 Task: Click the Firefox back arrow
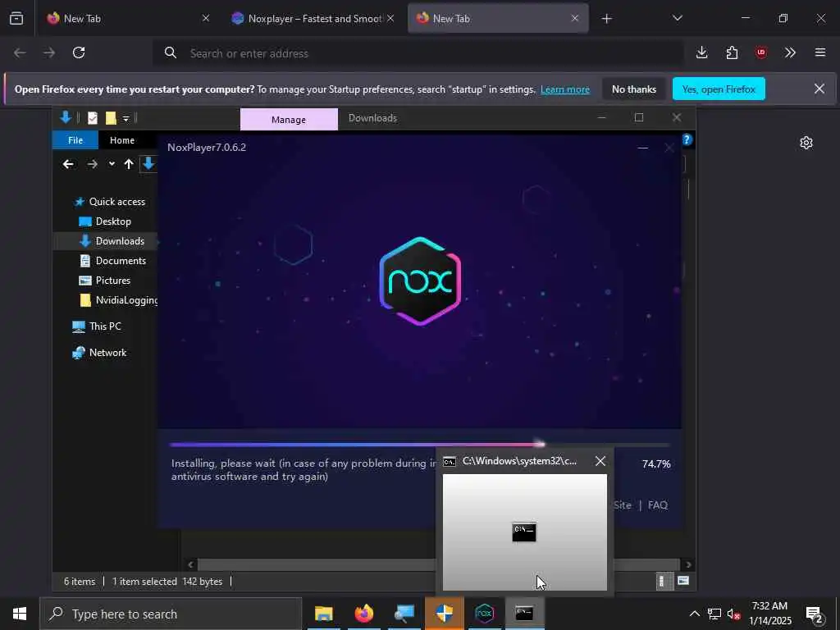click(20, 52)
